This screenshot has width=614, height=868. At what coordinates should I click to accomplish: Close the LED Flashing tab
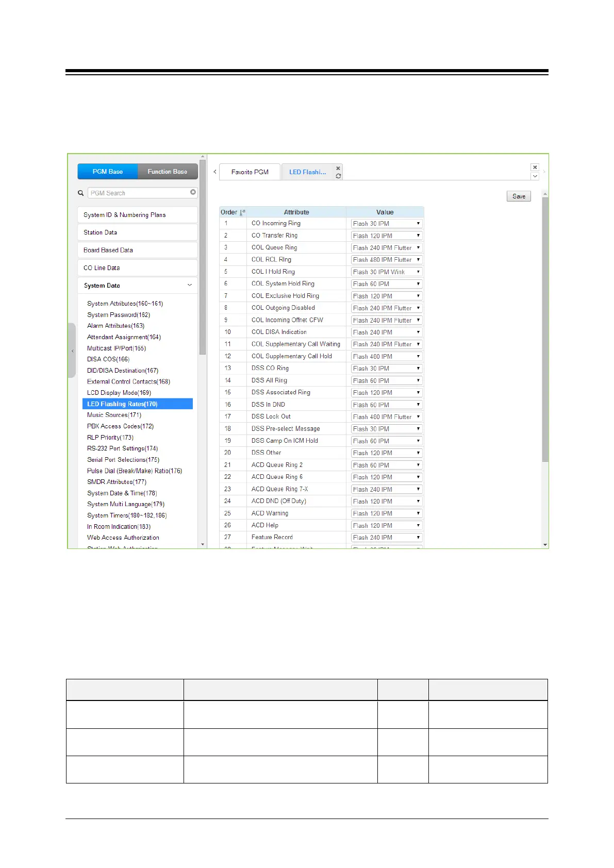[338, 168]
